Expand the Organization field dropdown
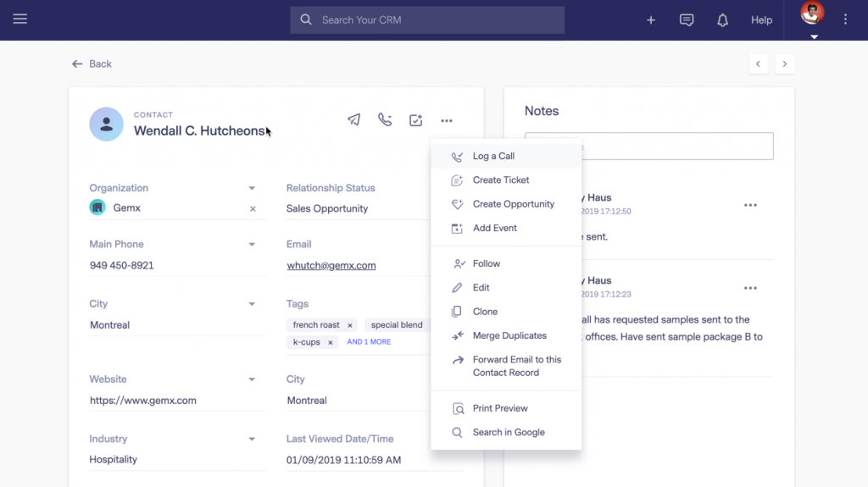 [252, 188]
